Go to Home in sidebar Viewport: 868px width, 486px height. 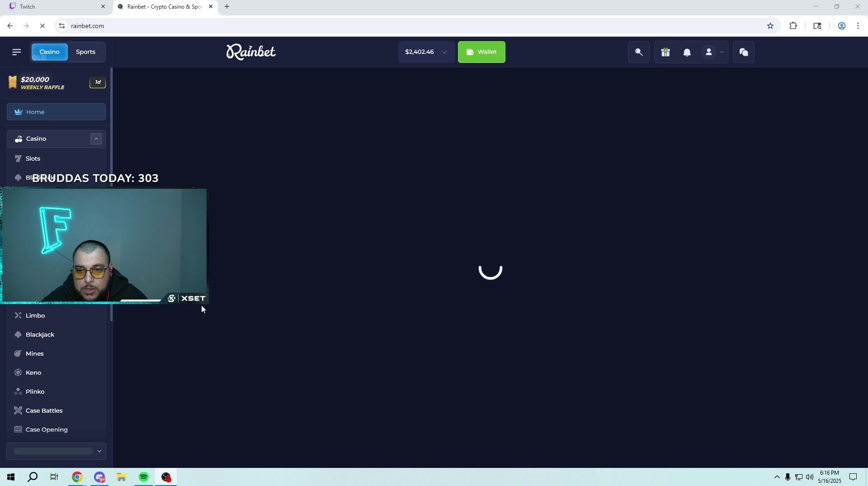coord(56,112)
